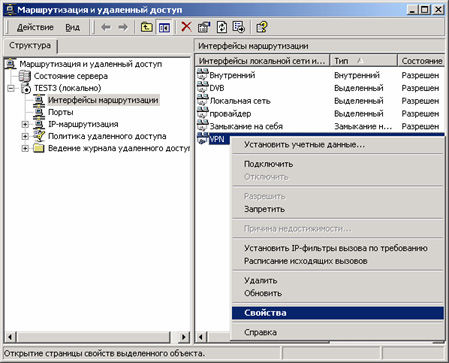Click the Refresh toolbar icon
449x363 pixels.
(222, 27)
